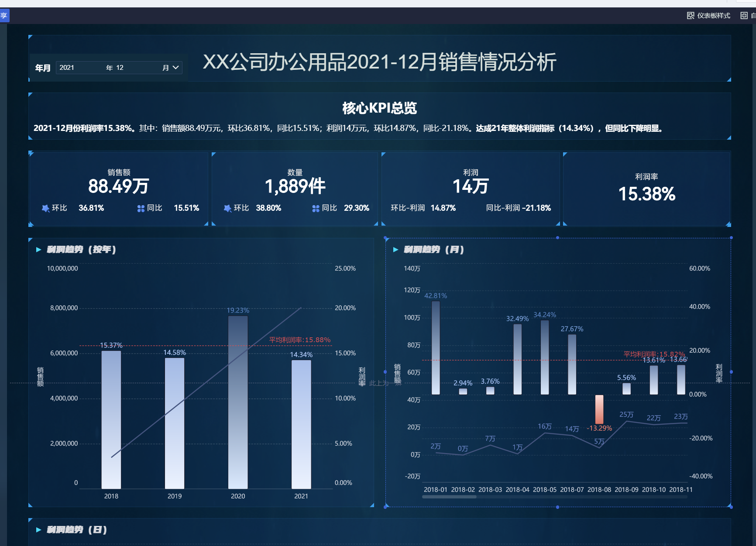
Task: Click the 核心KPI总览 heading
Action: pyautogui.click(x=379, y=108)
